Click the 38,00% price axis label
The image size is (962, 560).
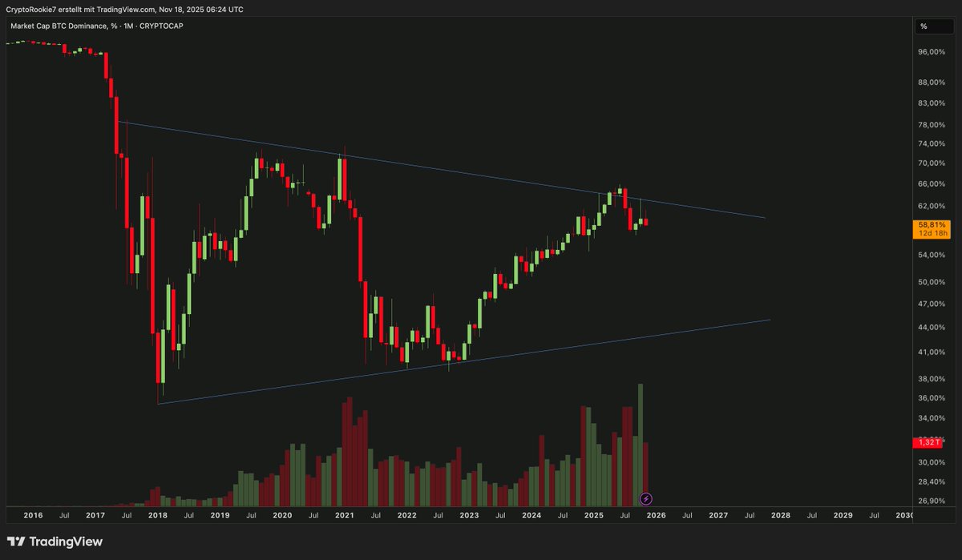[x=932, y=379]
